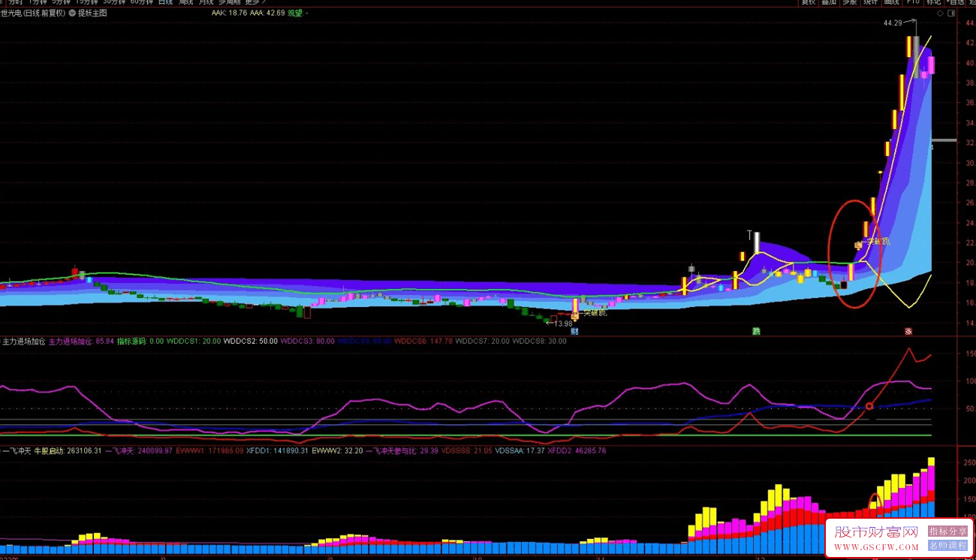Select the 周线 weekly chart tab
This screenshot has width=976, height=560.
[185, 2]
